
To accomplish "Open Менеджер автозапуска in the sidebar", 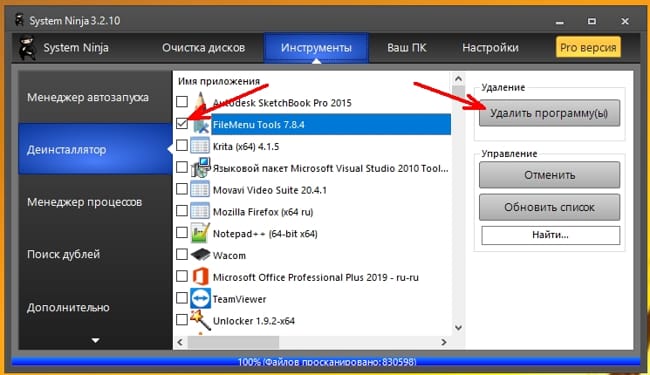I will click(95, 97).
